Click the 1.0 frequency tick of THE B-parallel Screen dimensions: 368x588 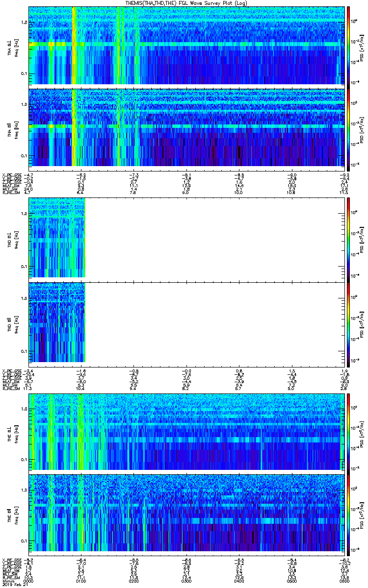pos(24,490)
